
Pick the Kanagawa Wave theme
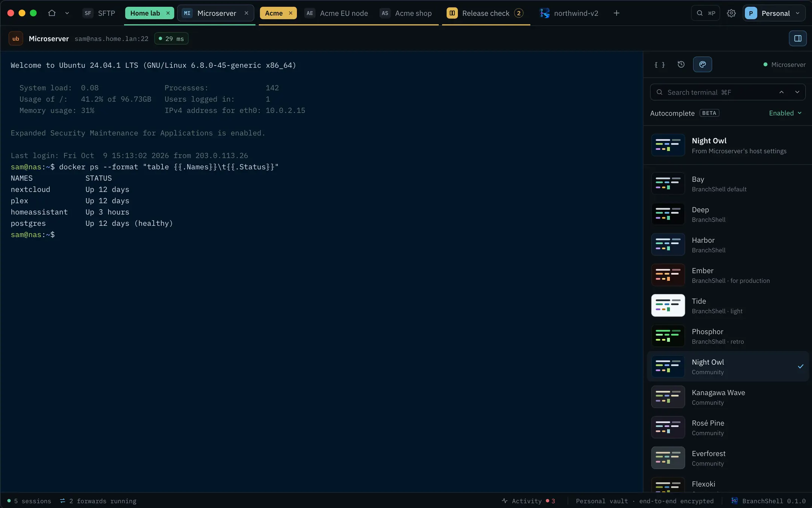coord(727,397)
